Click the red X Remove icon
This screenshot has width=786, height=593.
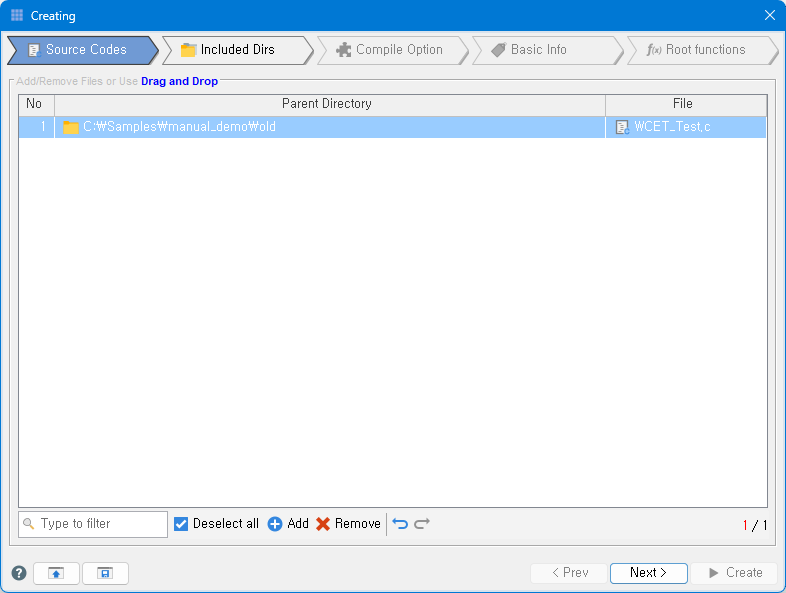coord(323,524)
